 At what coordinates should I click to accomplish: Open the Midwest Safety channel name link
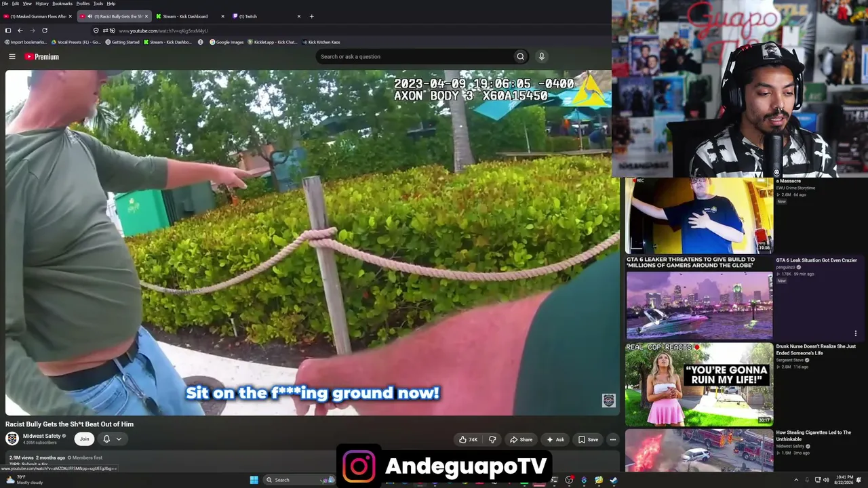pos(42,436)
